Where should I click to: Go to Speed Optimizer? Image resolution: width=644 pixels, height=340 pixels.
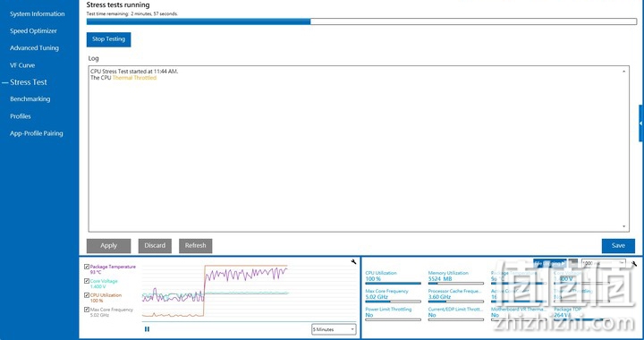click(33, 30)
